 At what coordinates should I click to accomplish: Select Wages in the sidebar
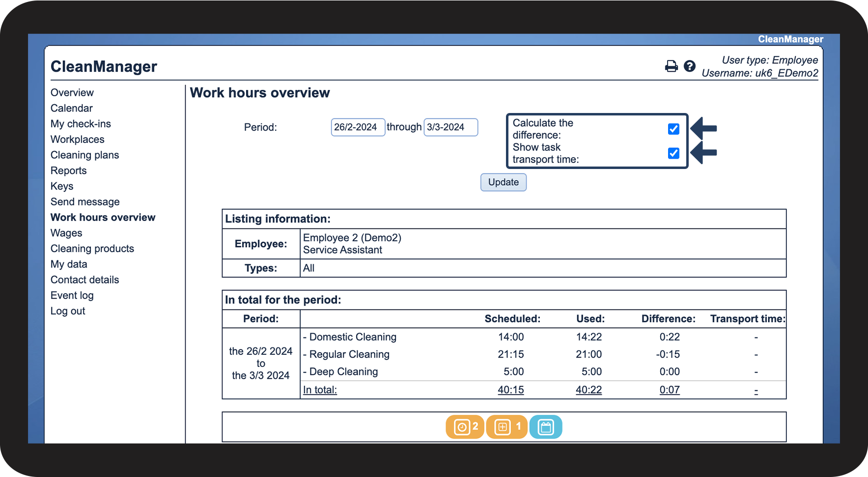66,233
